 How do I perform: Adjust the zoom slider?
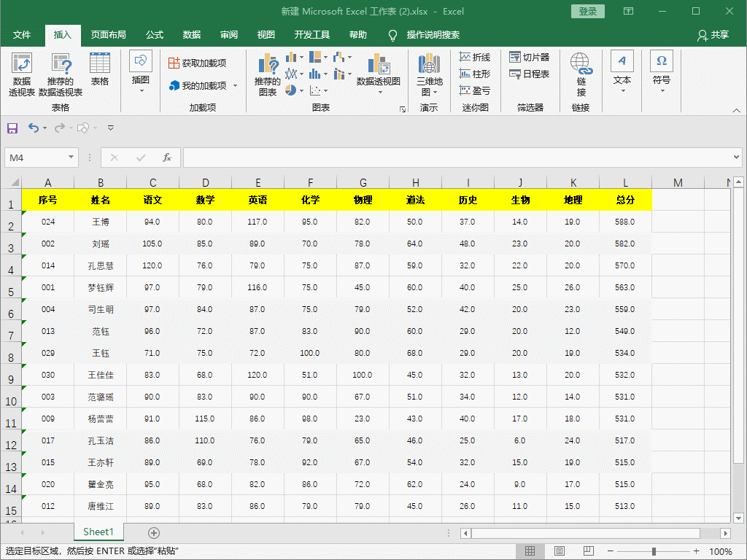tap(654, 551)
